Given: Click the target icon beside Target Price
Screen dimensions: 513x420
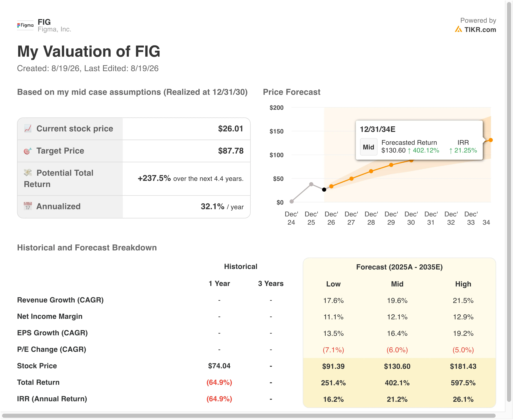Looking at the screenshot, I should click(28, 151).
